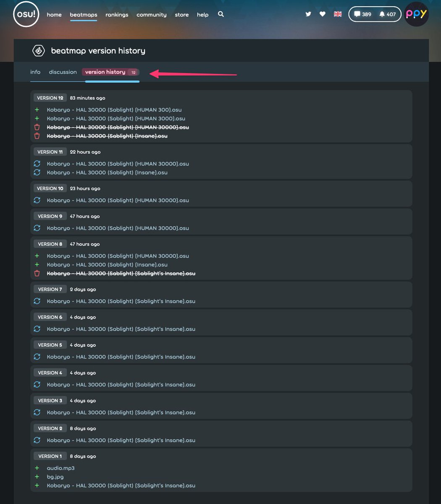Click the '22 hours ago' timestamp

click(x=85, y=152)
